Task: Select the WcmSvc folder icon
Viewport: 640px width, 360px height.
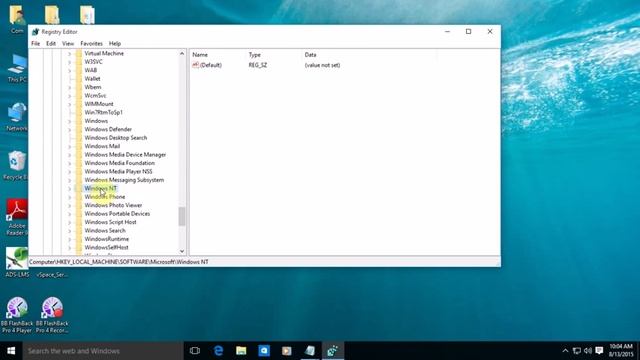Action: [79, 96]
